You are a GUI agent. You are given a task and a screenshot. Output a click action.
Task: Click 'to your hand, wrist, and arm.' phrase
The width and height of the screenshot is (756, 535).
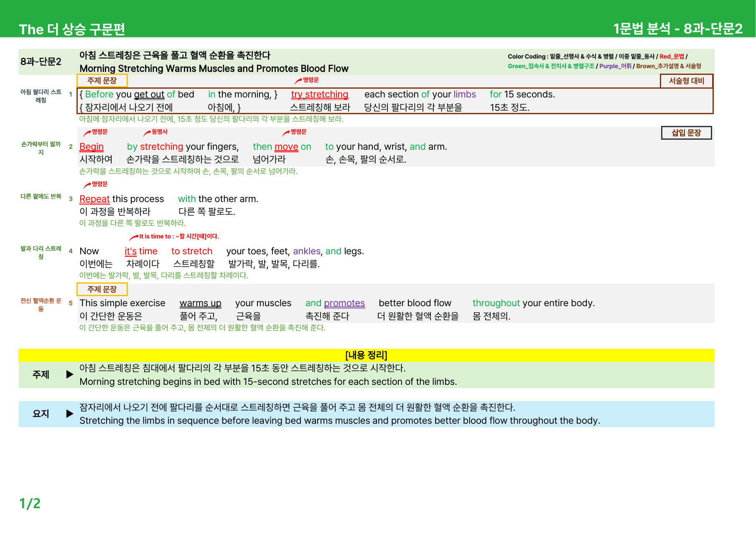coord(386,147)
